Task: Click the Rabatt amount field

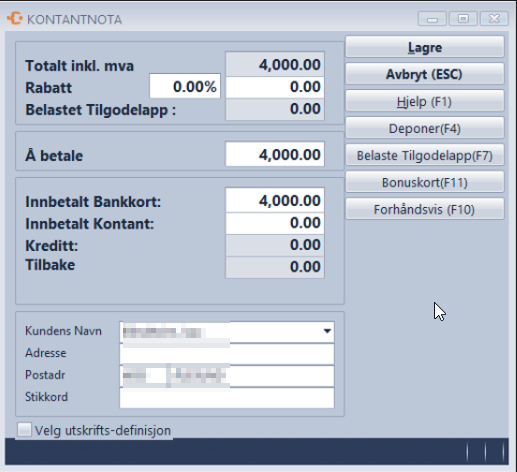Action: [x=275, y=87]
